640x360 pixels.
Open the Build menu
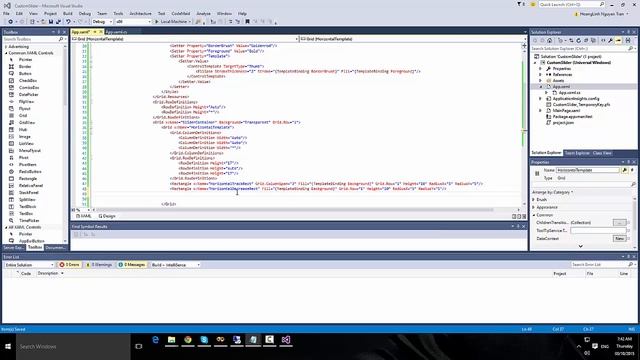coord(68,13)
